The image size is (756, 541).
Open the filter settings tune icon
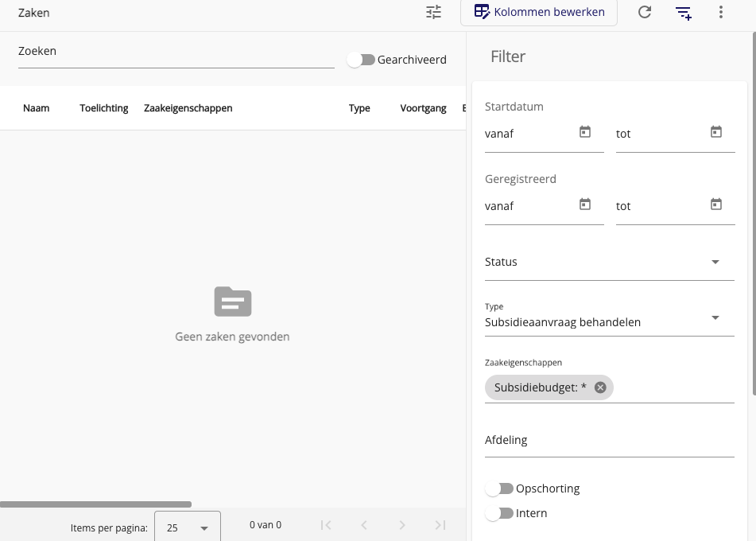click(433, 12)
